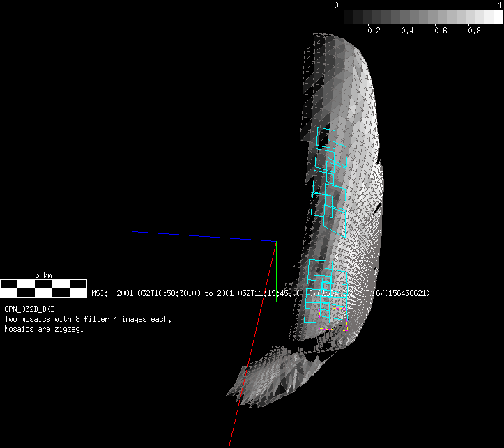The image size is (504, 448).
Task: Click the OPN_032B_DKD sequence label
Action: [x=30, y=308]
